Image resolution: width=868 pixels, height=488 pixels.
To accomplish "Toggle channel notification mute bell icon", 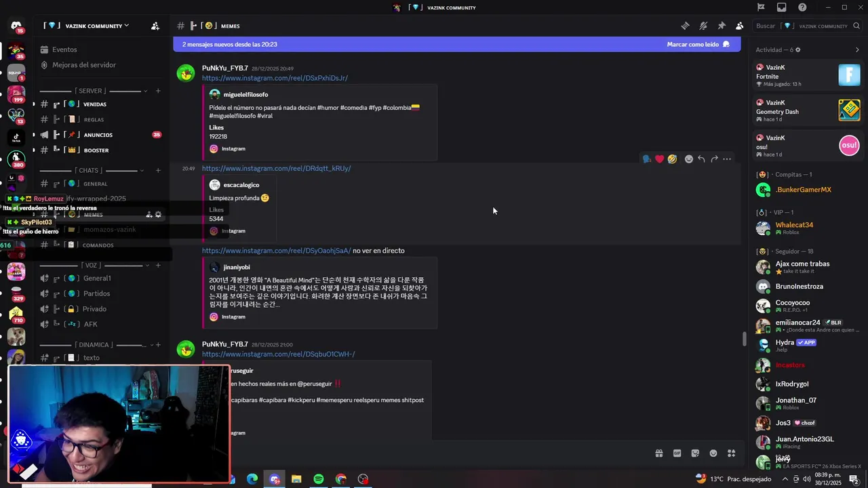I will pos(703,26).
